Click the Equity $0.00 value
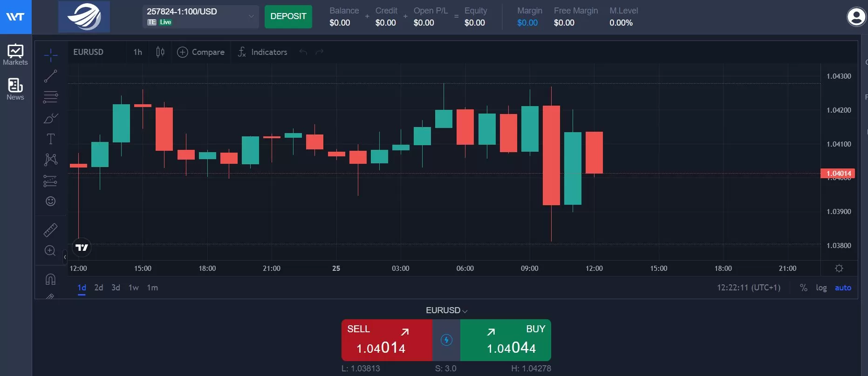 [475, 23]
